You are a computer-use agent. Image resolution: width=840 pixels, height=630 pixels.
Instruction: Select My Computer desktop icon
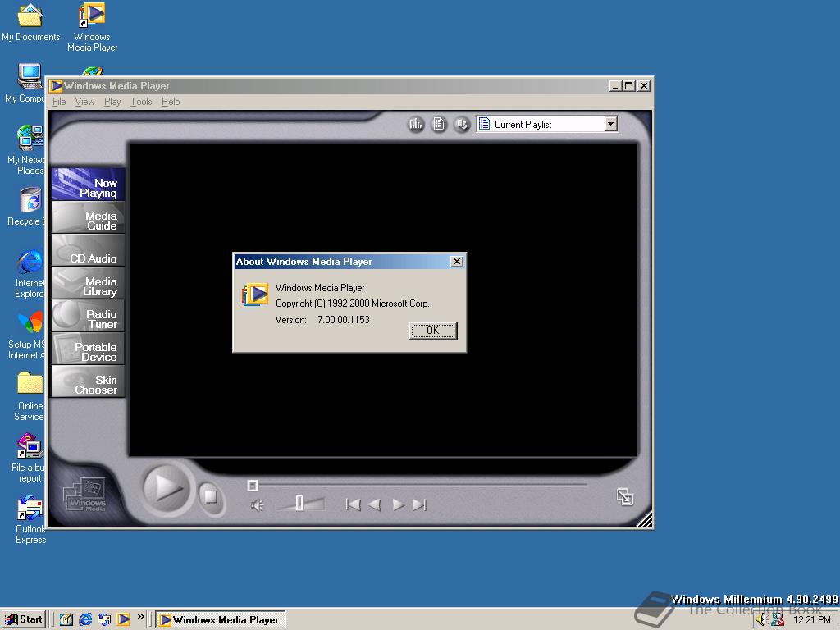pos(25,83)
